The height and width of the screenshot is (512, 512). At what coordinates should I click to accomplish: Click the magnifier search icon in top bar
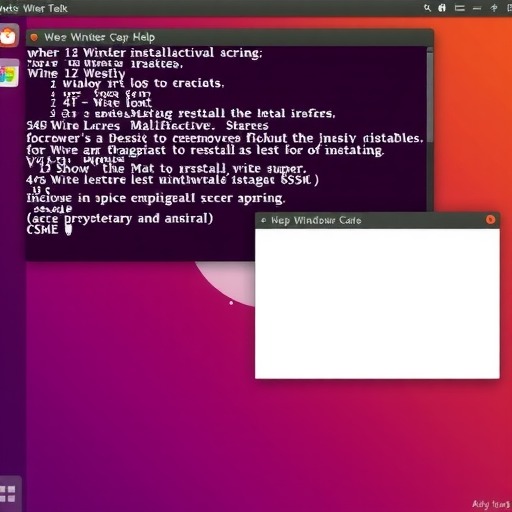coord(427,8)
